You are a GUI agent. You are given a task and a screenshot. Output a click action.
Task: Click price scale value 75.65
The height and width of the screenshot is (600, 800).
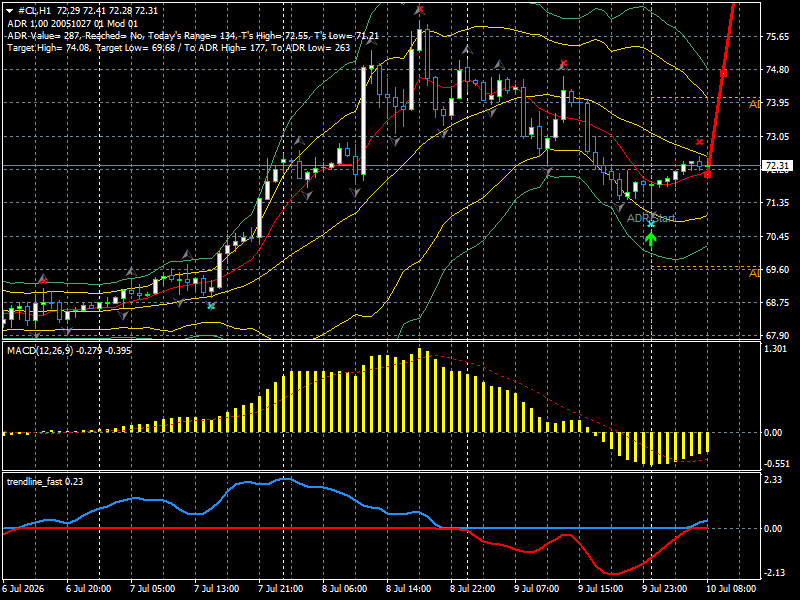(x=777, y=37)
